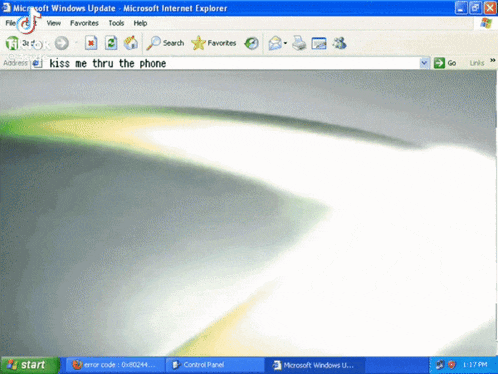
Task: Click the Search toolbar button
Action: pyautogui.click(x=166, y=43)
